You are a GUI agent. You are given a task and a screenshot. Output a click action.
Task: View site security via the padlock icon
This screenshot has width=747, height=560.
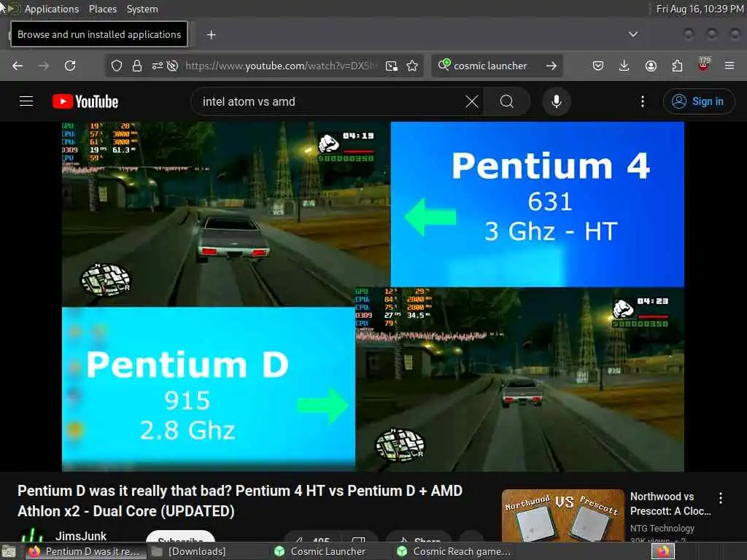click(x=137, y=66)
